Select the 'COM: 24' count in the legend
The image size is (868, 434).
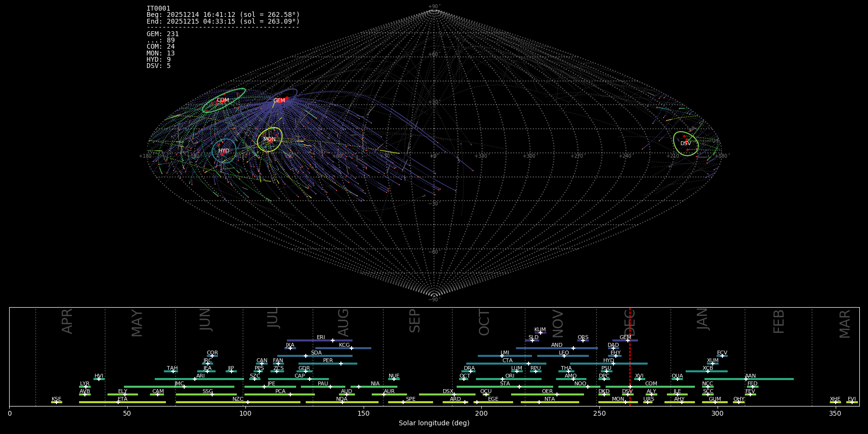tap(161, 47)
